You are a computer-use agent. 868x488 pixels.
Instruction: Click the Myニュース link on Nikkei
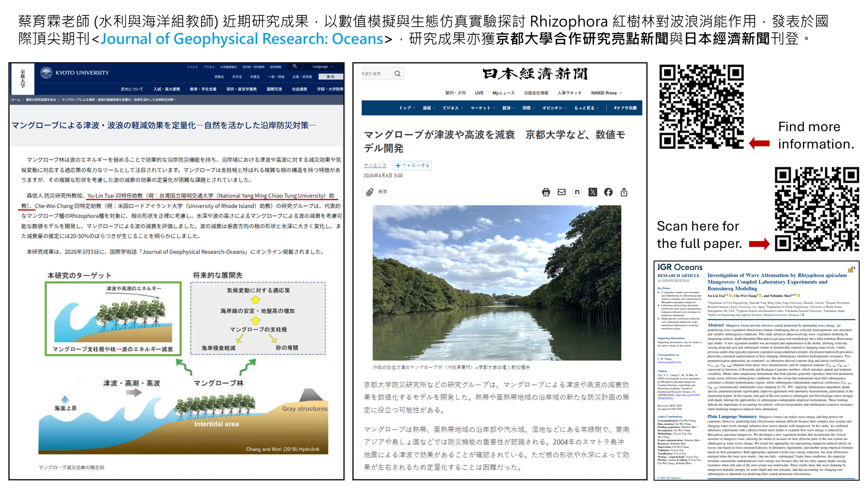click(x=503, y=93)
